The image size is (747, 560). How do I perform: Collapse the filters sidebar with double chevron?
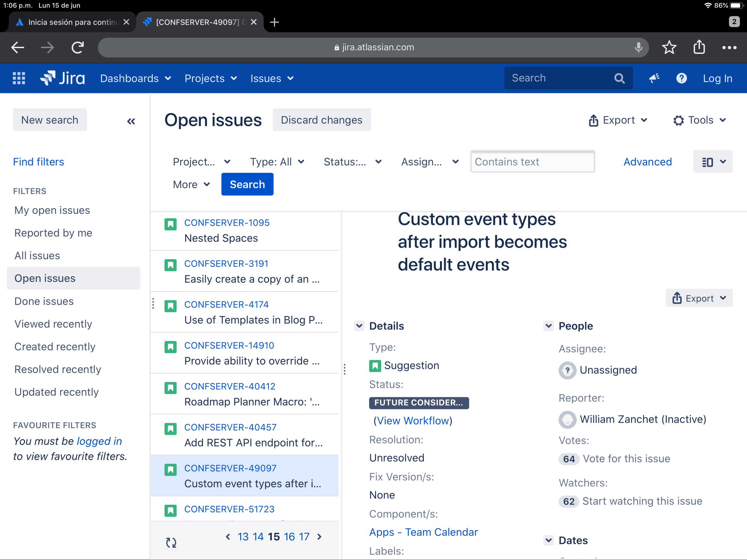[x=131, y=121]
